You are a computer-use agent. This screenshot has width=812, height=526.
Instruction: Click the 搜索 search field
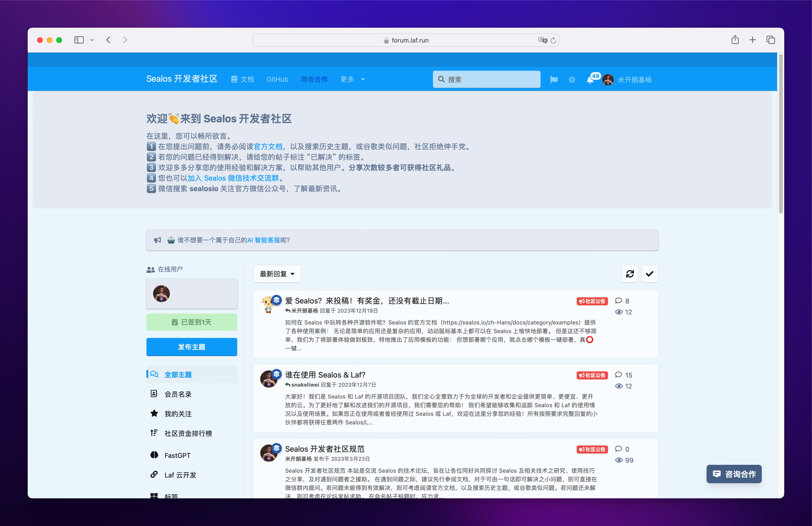pyautogui.click(x=486, y=79)
